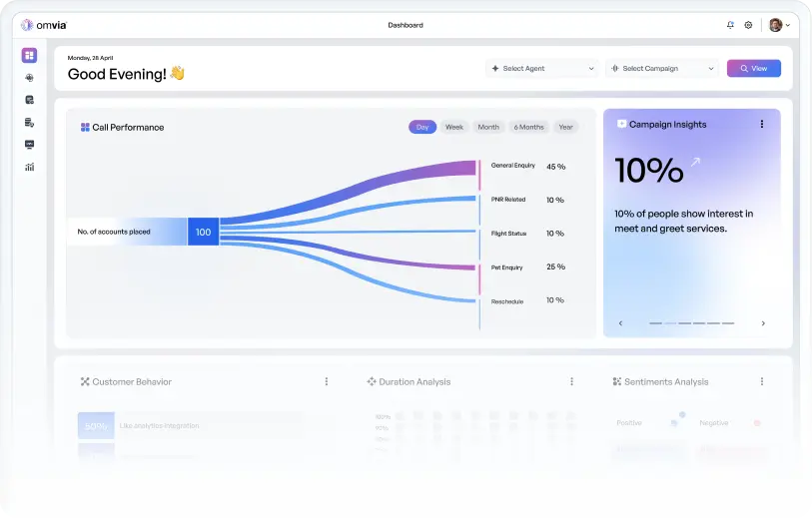The width and height of the screenshot is (812, 518).
Task: Click the Duration Analysis heading icon
Action: pyautogui.click(x=372, y=381)
